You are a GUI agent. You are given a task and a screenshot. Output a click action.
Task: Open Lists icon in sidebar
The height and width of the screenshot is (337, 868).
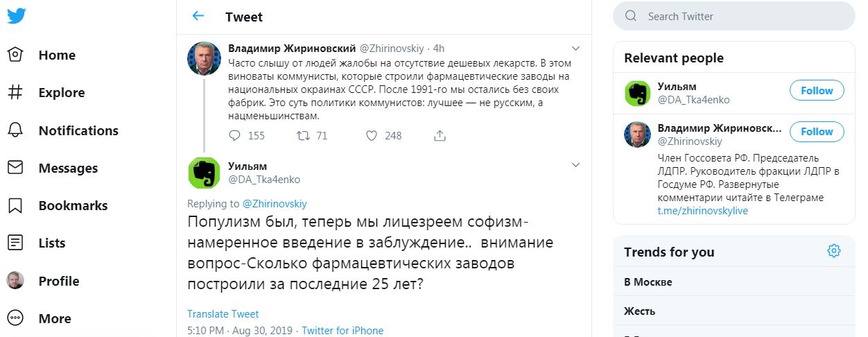click(x=15, y=243)
